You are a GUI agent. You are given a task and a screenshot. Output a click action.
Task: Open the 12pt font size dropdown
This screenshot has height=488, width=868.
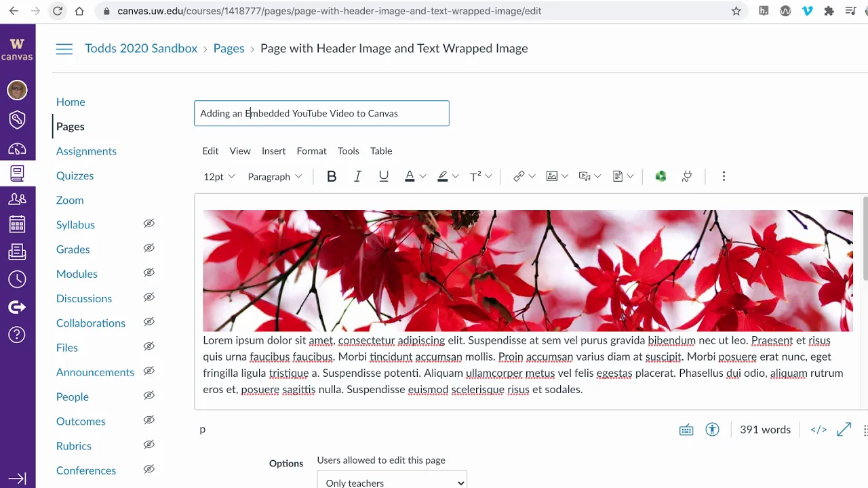tap(219, 176)
